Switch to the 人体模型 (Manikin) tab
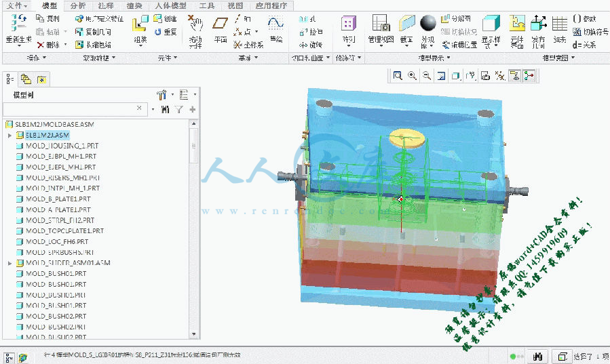 pyautogui.click(x=170, y=6)
